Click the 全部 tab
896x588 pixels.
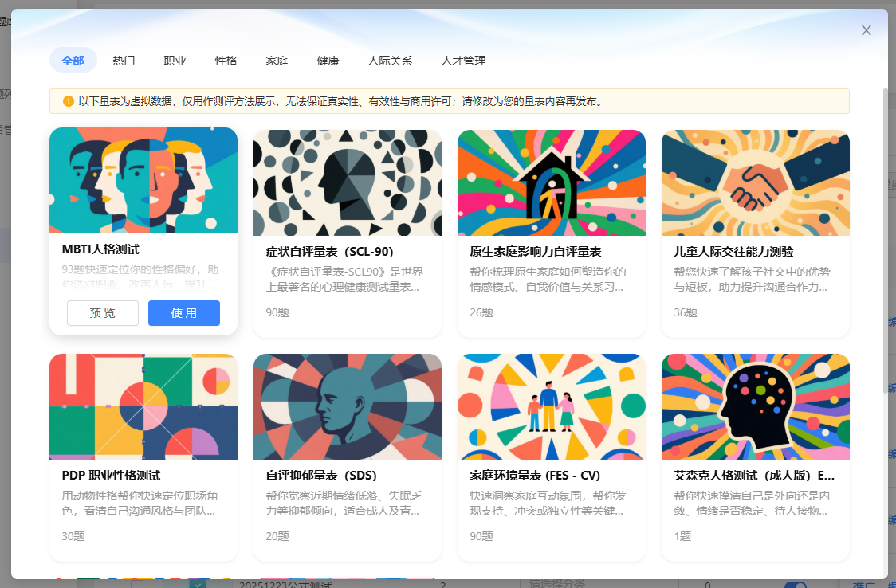coord(73,61)
